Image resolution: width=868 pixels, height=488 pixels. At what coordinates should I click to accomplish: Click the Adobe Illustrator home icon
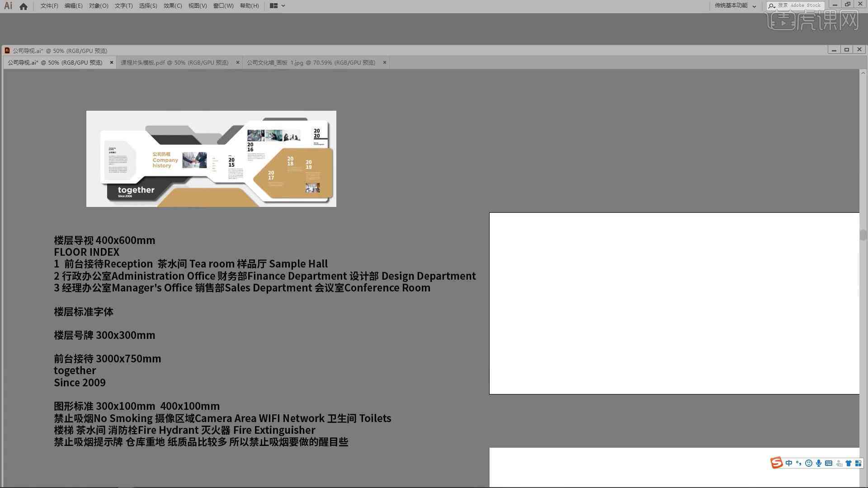tap(23, 6)
